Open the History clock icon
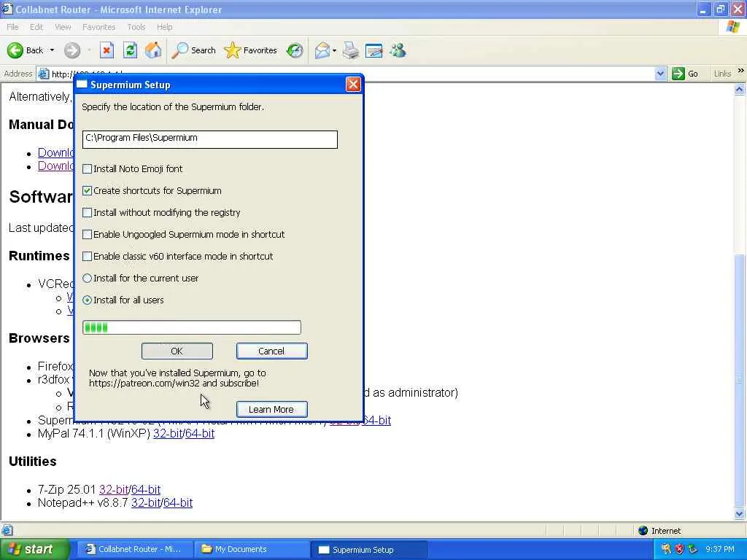 click(x=295, y=50)
